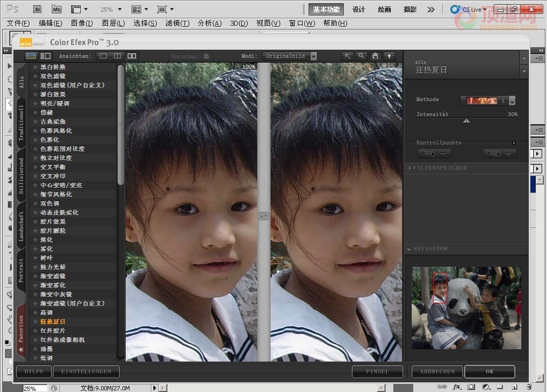Screen dimensions: 547x392
Task: Click the Navigator thumbnail image
Action: pos(466,308)
